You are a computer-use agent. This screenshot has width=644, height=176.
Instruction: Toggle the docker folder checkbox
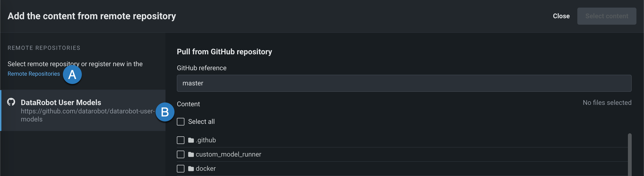pos(180,169)
